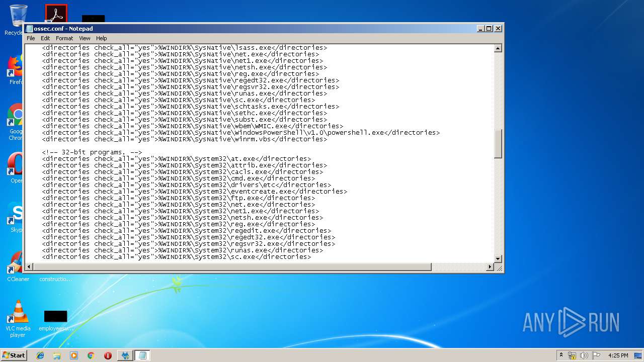Place cursor on System32\regedit.exe line
The width and height of the screenshot is (644, 362).
(x=187, y=231)
